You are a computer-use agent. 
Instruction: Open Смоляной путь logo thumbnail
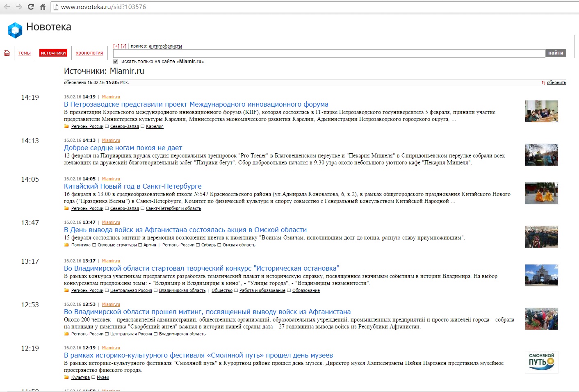coord(542,362)
